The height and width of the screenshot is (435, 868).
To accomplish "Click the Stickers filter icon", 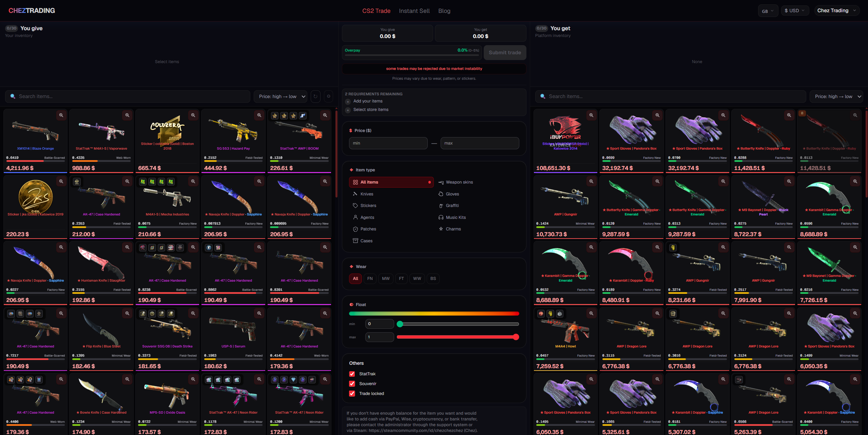I will point(355,206).
